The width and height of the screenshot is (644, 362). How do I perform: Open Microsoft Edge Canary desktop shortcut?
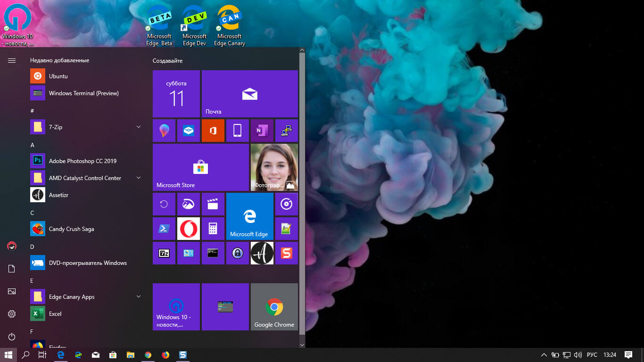[x=230, y=26]
